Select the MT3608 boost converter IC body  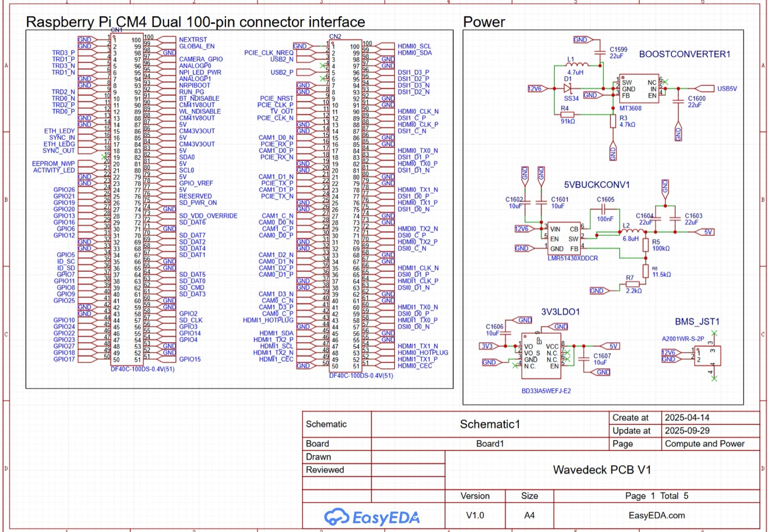[638, 87]
